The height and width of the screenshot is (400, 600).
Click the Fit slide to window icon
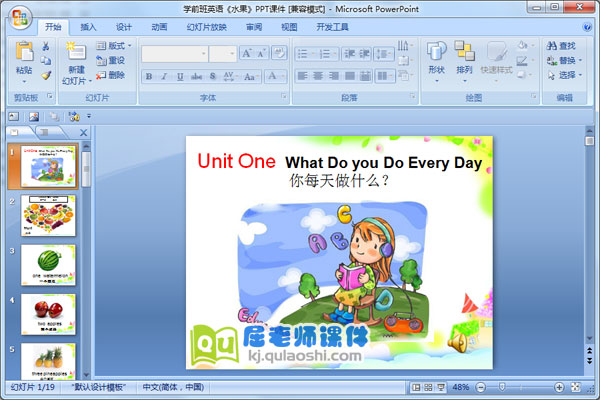[576, 387]
